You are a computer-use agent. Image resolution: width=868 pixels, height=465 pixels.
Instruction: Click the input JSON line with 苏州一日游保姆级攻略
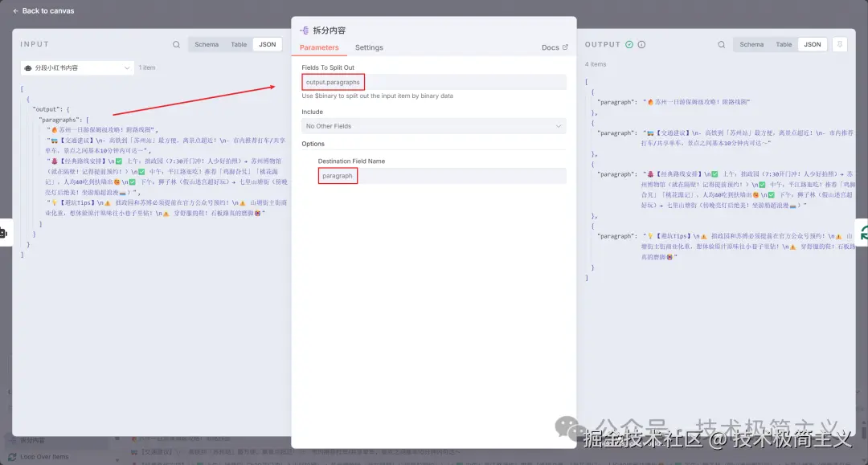(x=102, y=130)
